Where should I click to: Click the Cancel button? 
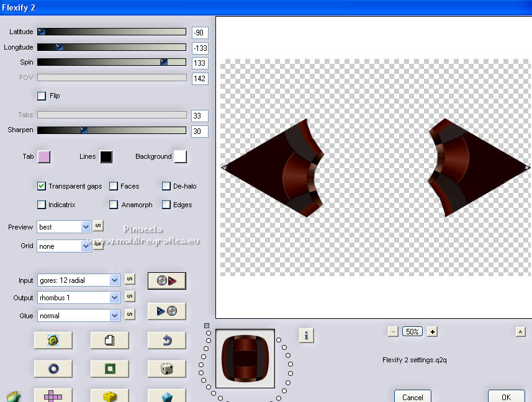(x=413, y=396)
